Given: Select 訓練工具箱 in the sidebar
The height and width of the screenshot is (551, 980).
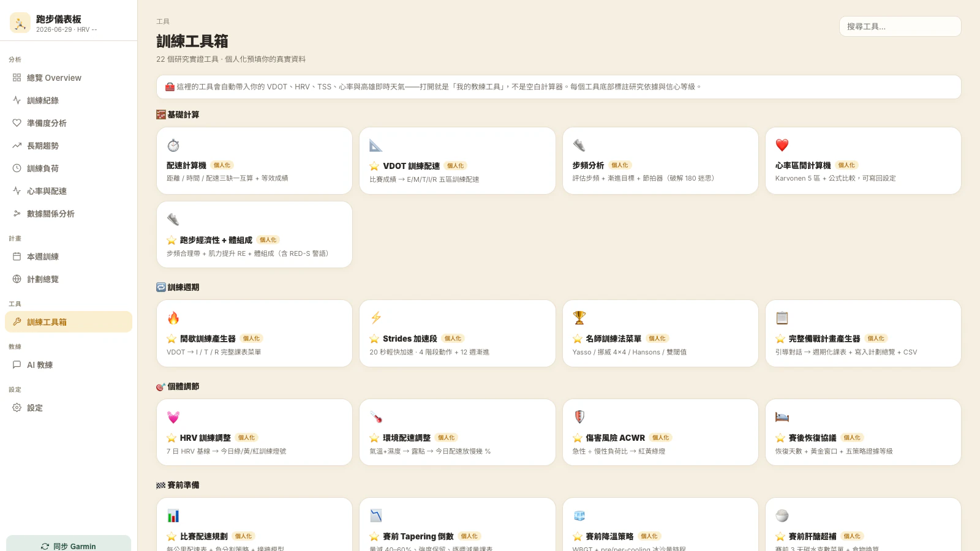Looking at the screenshot, I should click(69, 322).
